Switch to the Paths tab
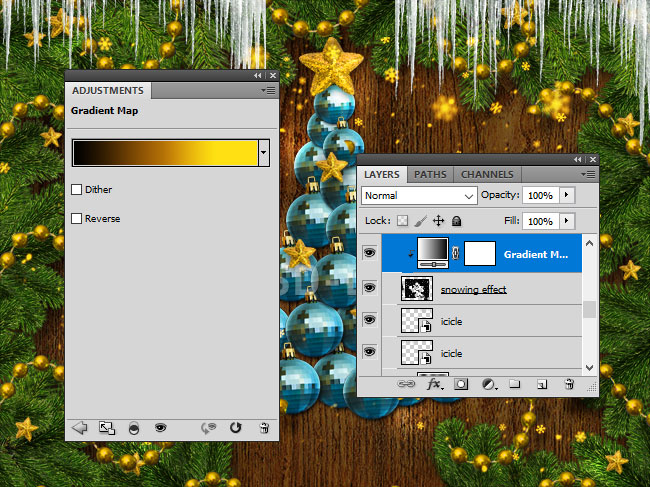 pos(430,174)
